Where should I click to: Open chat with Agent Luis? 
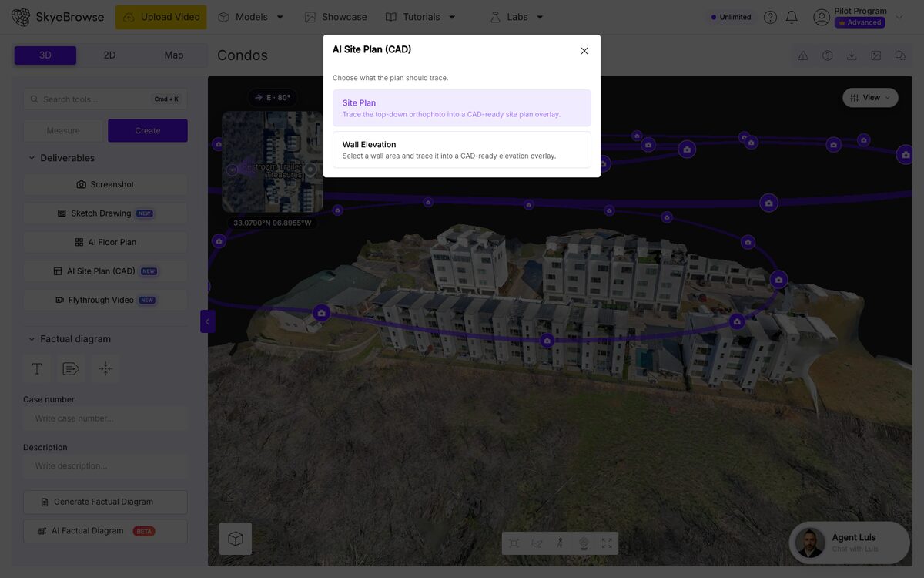pos(849,543)
